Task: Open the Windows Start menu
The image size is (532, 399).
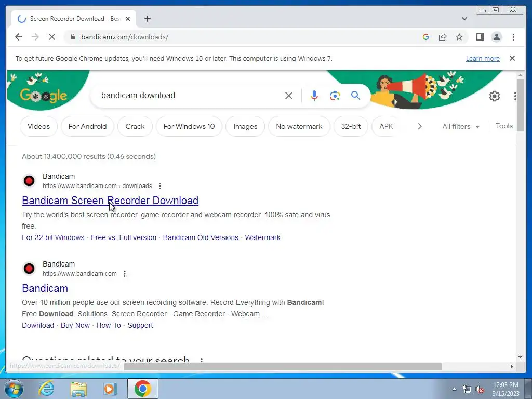Action: [x=13, y=389]
